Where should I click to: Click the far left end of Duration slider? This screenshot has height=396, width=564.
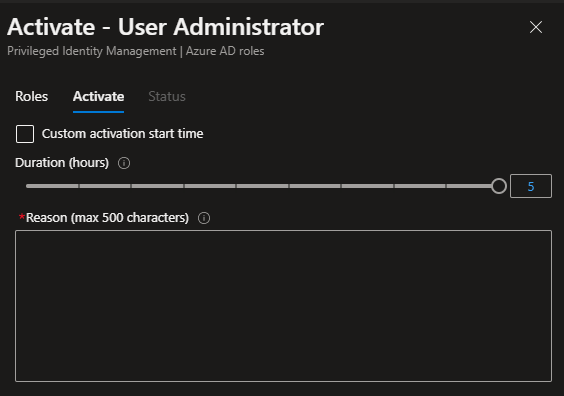(27, 186)
